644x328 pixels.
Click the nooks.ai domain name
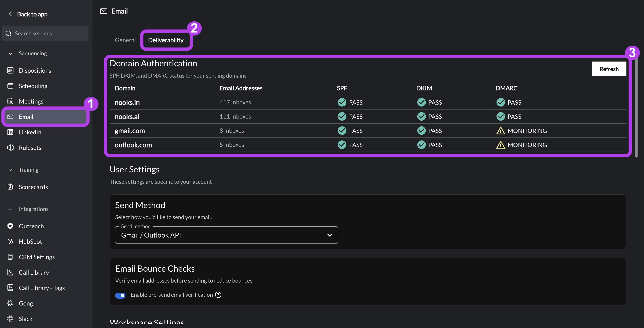pos(127,116)
